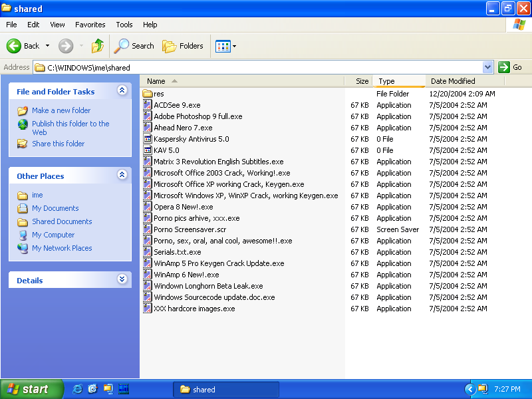Select WinAmp 6 New!.exe icon

[x=147, y=275]
